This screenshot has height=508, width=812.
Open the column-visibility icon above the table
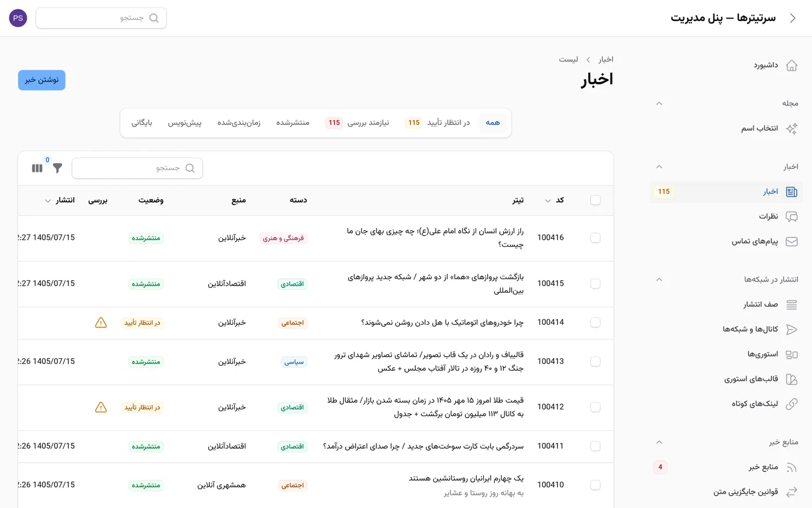click(x=37, y=168)
